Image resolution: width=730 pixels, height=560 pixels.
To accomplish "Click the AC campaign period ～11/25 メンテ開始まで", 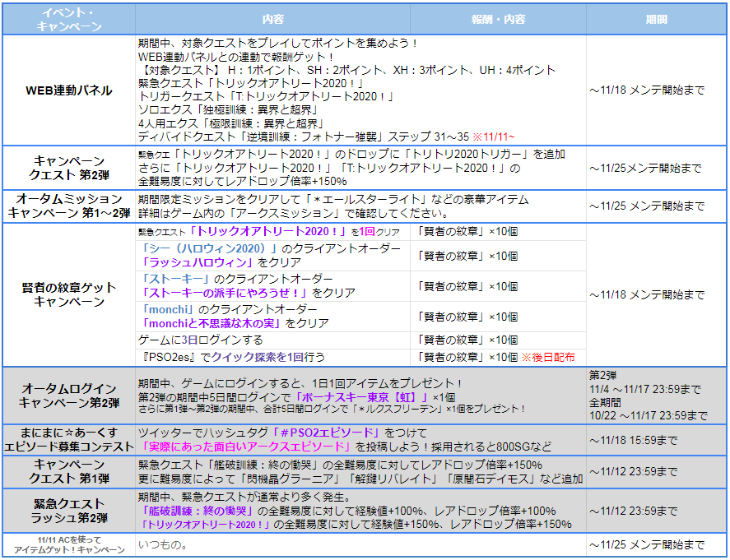I will click(x=647, y=544).
